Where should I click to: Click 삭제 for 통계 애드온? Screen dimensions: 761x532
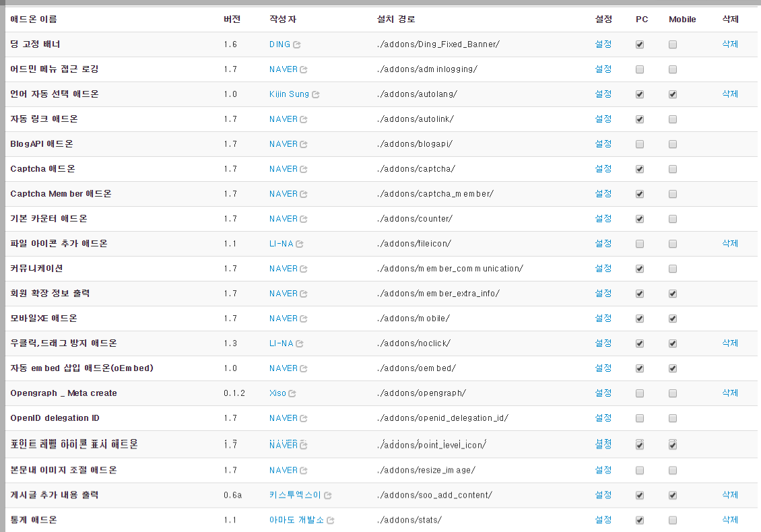tap(729, 520)
